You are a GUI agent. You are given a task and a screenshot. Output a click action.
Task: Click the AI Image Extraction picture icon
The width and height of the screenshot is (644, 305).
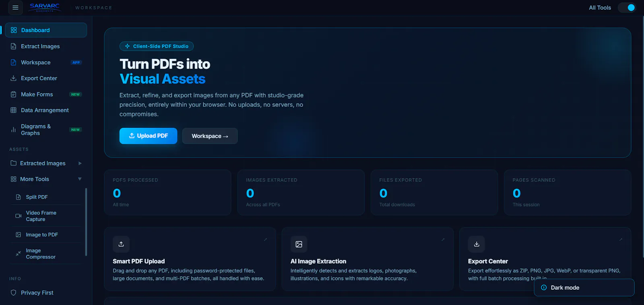299,244
